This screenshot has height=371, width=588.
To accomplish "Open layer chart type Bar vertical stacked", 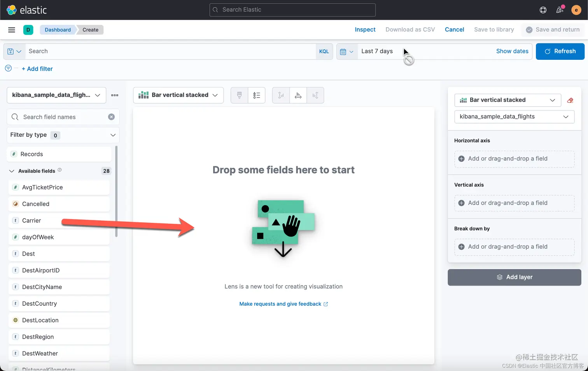I will (507, 100).
